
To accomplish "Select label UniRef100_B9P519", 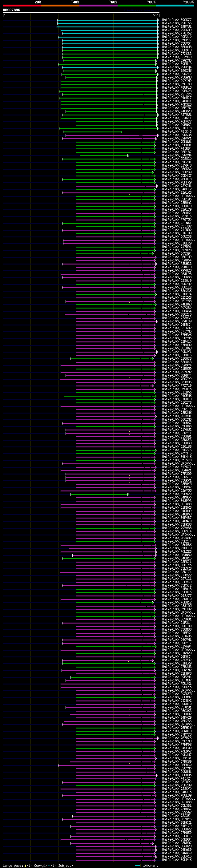I will [x=177, y=64].
